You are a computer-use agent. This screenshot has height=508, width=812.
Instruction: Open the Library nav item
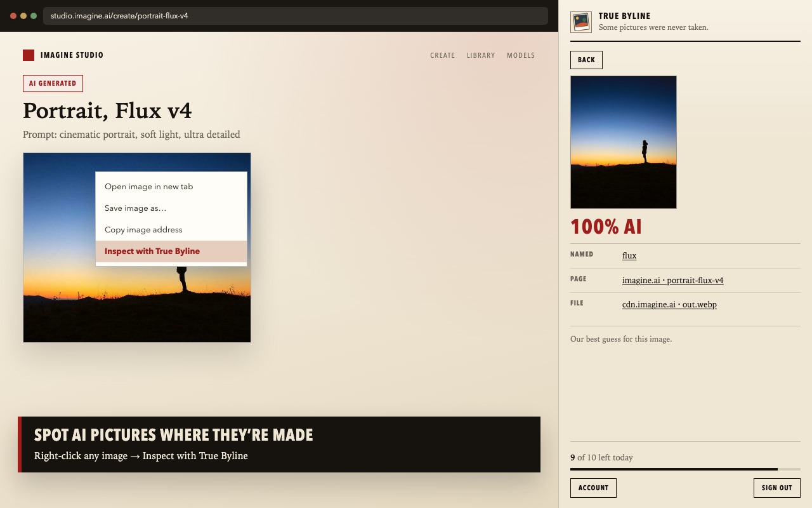point(481,55)
